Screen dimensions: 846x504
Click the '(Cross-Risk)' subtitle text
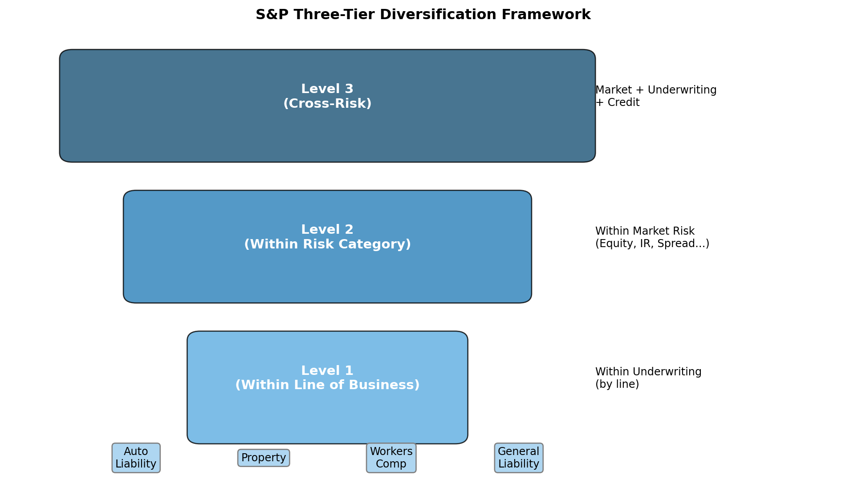[327, 104]
